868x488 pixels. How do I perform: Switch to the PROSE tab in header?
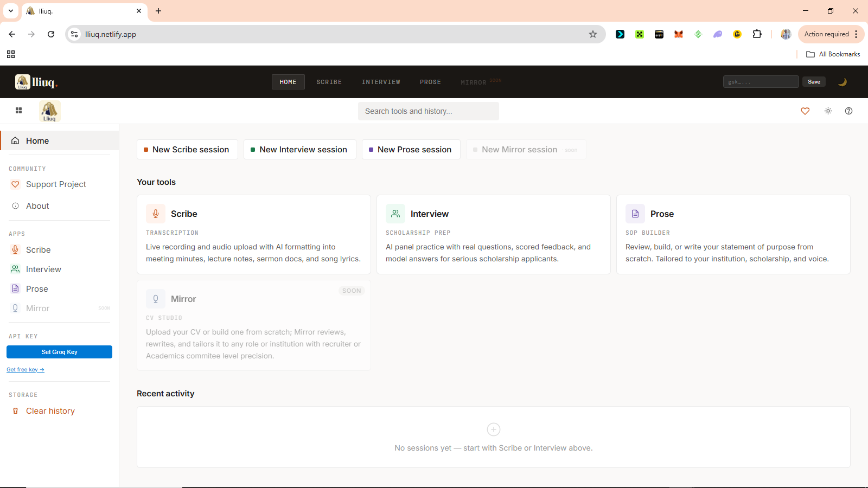pos(430,82)
